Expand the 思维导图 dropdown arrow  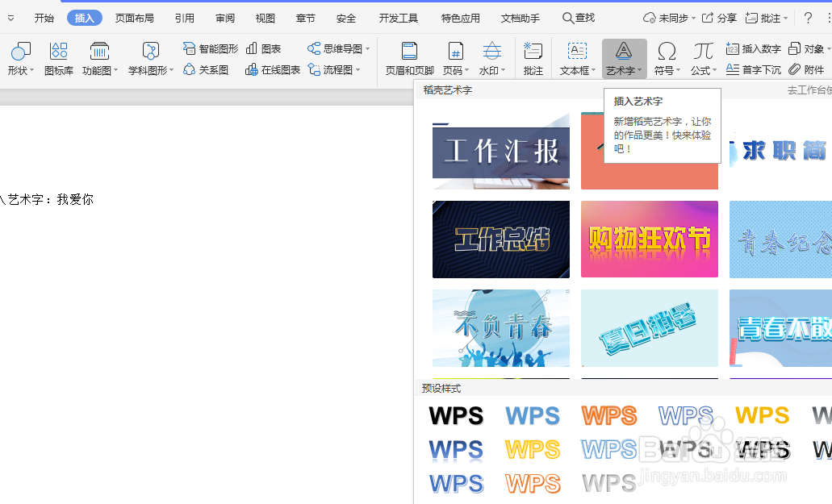point(367,48)
